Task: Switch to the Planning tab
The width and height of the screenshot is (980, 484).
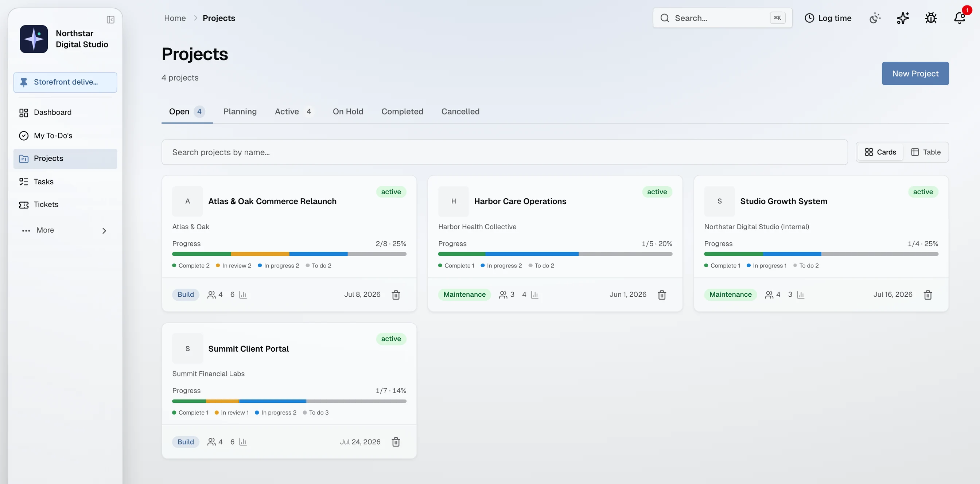Action: click(x=240, y=112)
